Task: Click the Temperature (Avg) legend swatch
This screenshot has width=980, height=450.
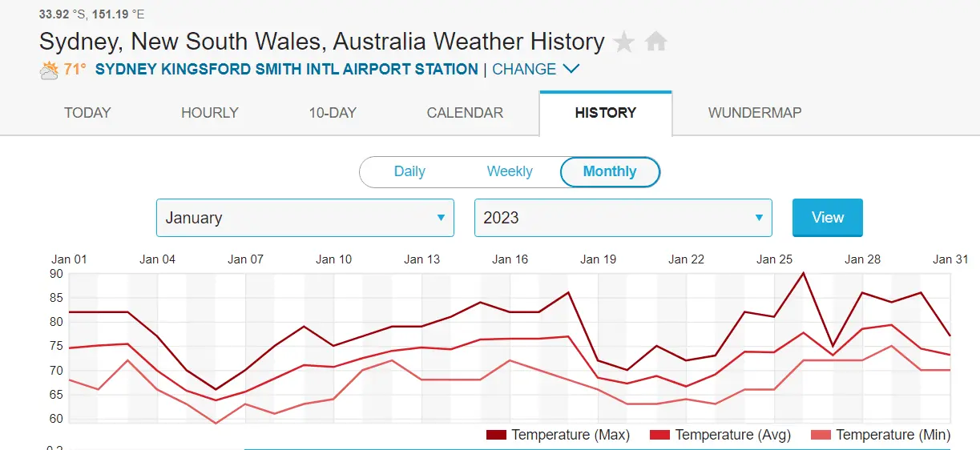Action: [659, 435]
